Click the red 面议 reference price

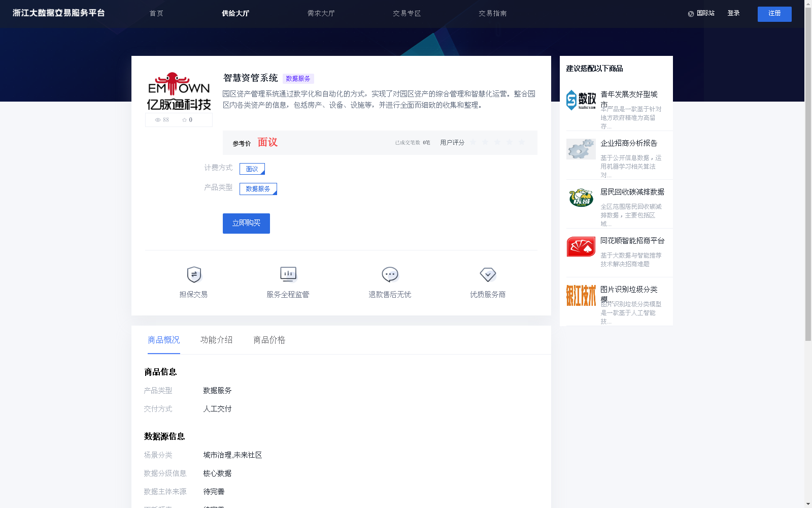(x=267, y=142)
